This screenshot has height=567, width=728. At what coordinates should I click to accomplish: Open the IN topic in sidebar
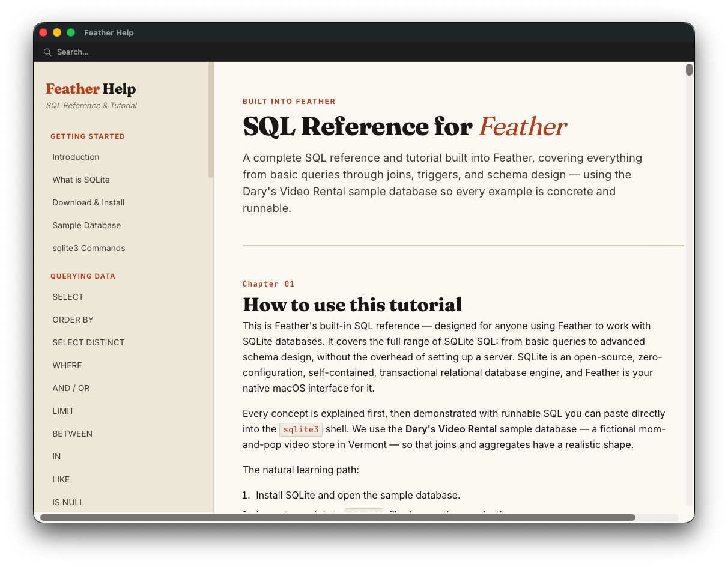(x=56, y=456)
